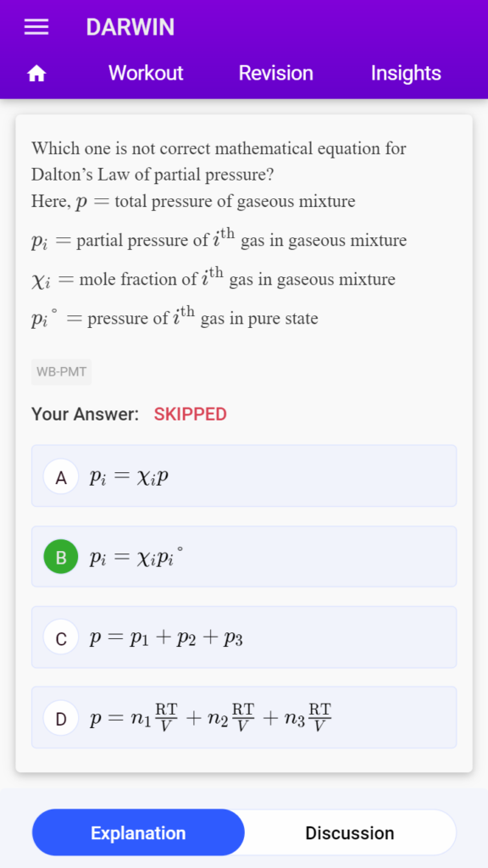Click the Dalton's Law question text
Viewport: 488px width, 868px height.
click(x=219, y=162)
